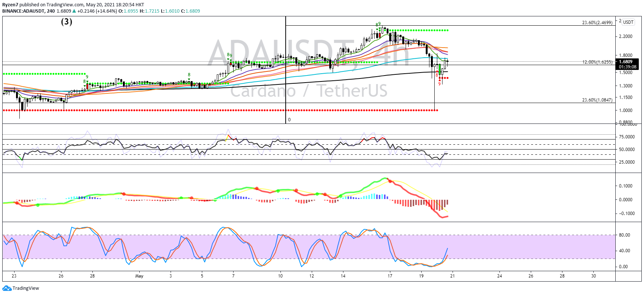Click the Fibonacci 0 label near vertical line

pyautogui.click(x=289, y=120)
